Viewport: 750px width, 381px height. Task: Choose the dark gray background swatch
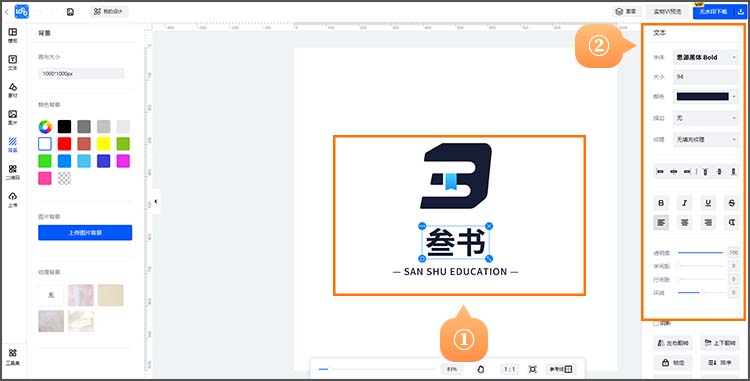(84, 127)
